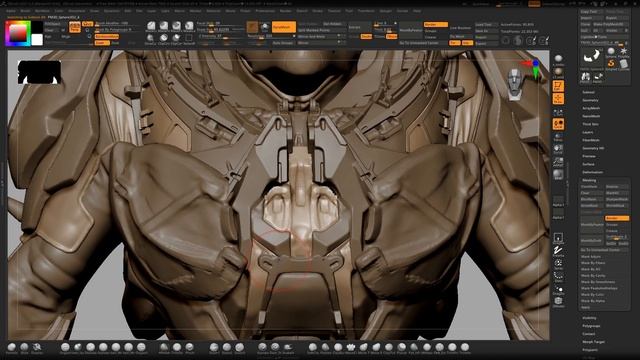Choose the Cylinder3D tool icon
Image resolution: width=640 pixels, height=360 pixels.
623,64
